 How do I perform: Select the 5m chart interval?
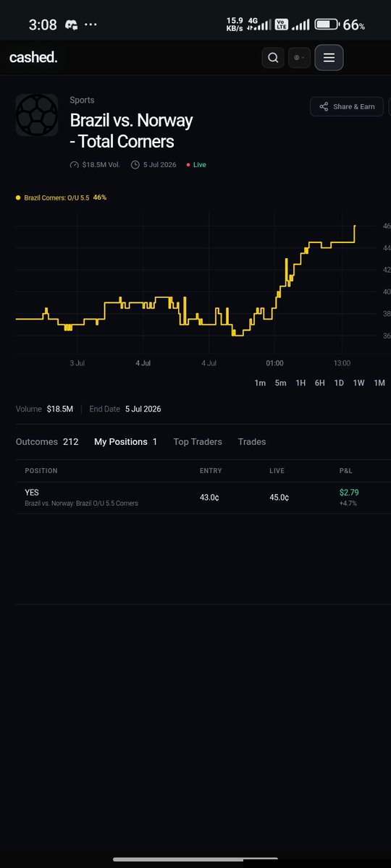(x=280, y=383)
